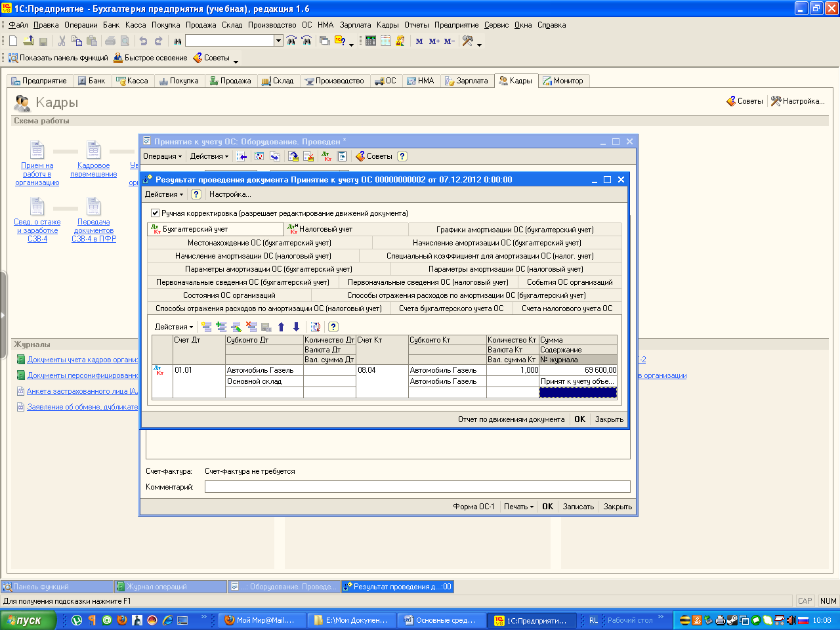Click the help icon in table toolbar
840x630 pixels.
click(333, 327)
